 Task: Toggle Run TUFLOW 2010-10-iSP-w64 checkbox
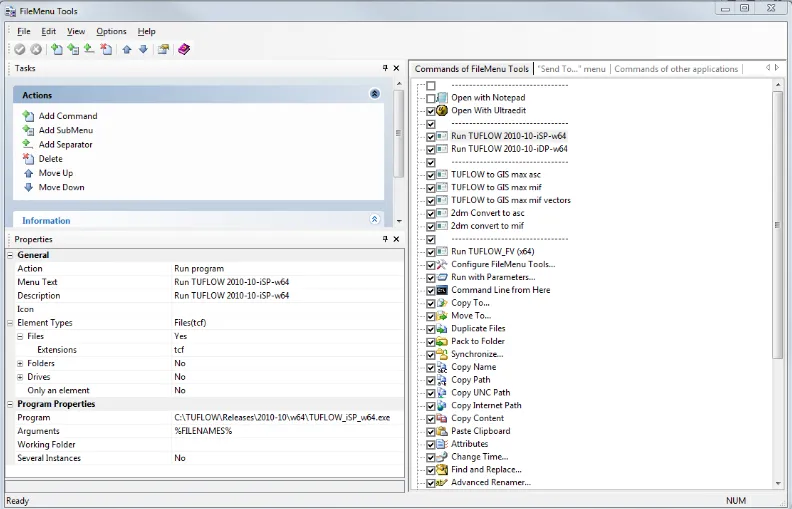[x=431, y=136]
